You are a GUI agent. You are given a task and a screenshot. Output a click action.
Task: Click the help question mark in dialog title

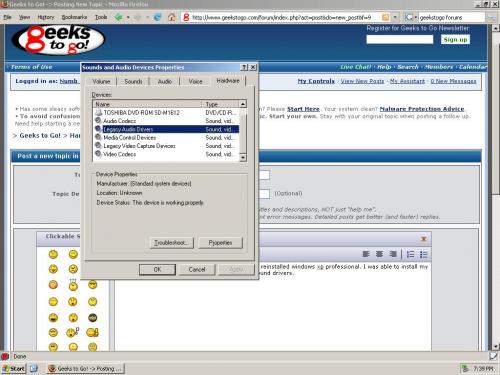click(x=244, y=67)
